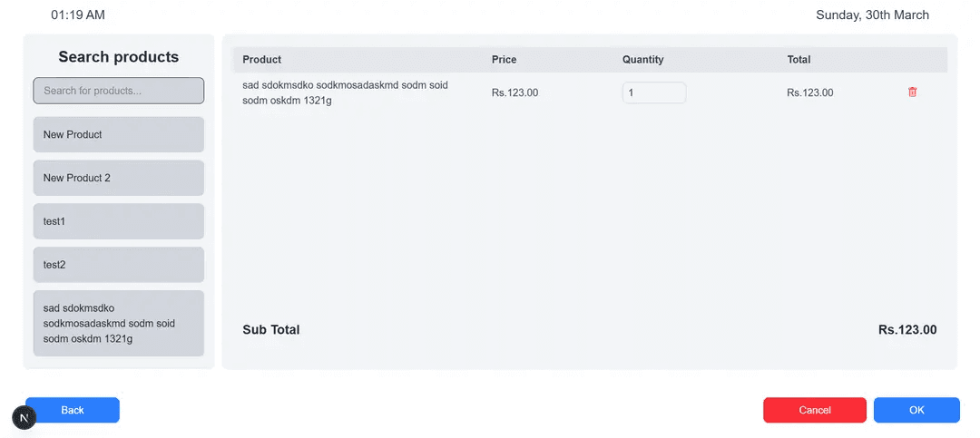Viewport: 980px width, 438px height.
Task: Click the Sub Total label
Action: [x=270, y=330]
